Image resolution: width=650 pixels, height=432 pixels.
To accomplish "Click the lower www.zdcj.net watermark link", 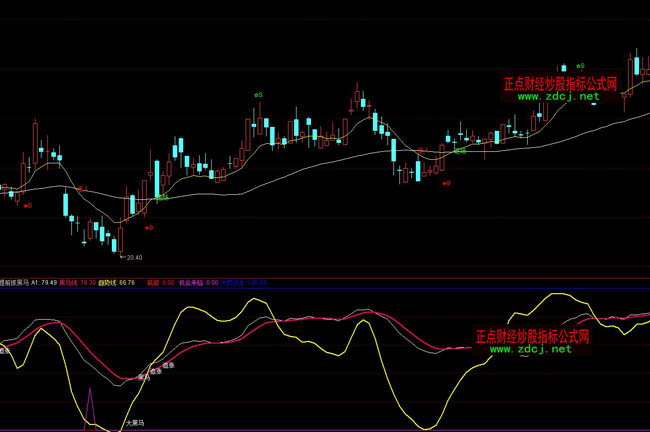I will [x=530, y=349].
